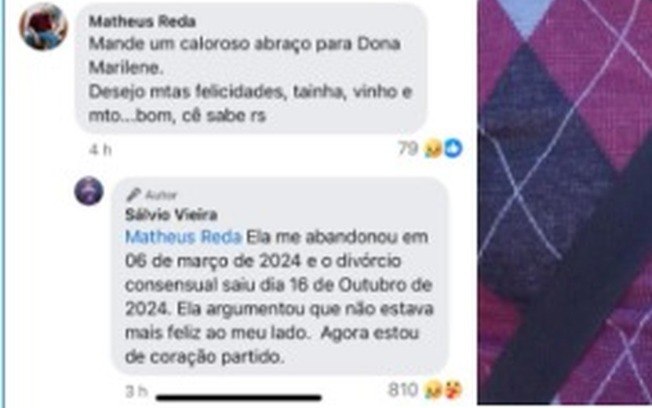Open the 3 h reply timestamp
The height and width of the screenshot is (408, 652).
point(136,391)
